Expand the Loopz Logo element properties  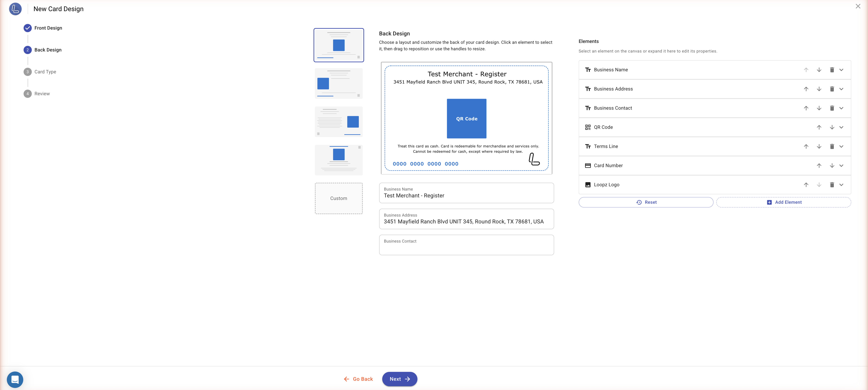point(841,185)
